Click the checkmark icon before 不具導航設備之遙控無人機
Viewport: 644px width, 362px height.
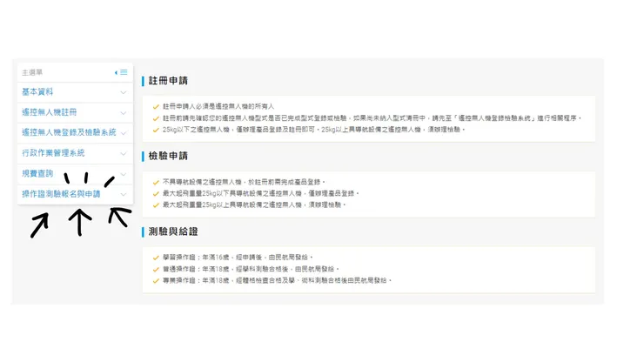[x=156, y=182]
